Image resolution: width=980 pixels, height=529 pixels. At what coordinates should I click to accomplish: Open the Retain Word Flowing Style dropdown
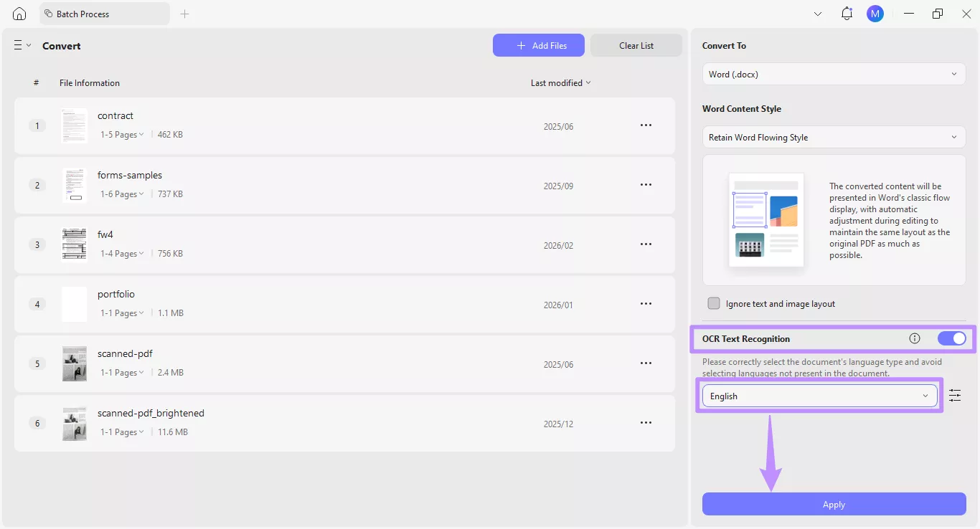(833, 137)
